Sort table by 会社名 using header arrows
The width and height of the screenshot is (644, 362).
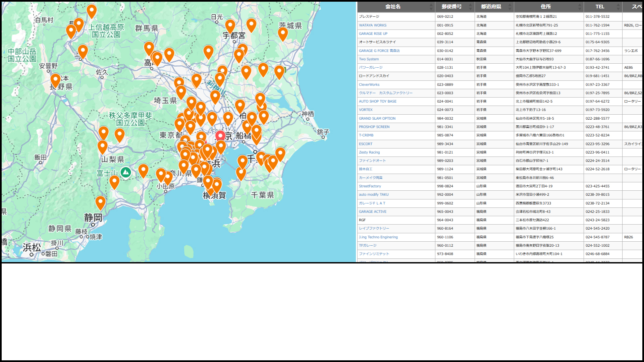(x=431, y=7)
